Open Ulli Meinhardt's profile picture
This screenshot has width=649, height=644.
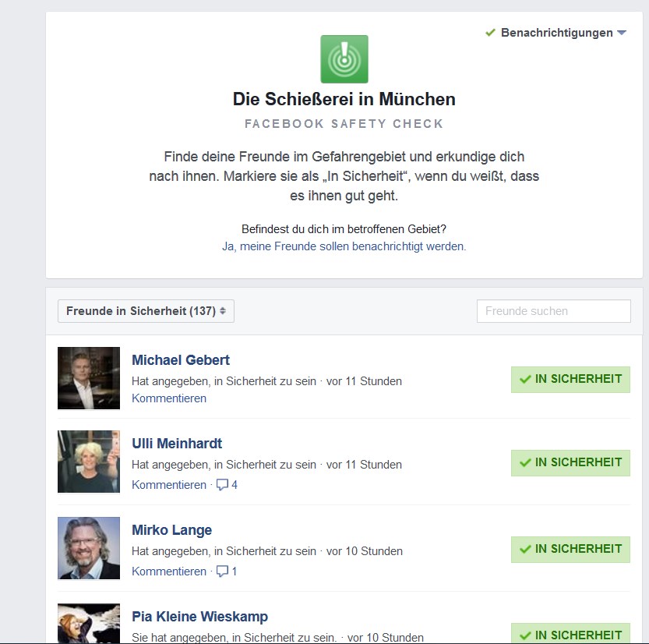pos(89,462)
